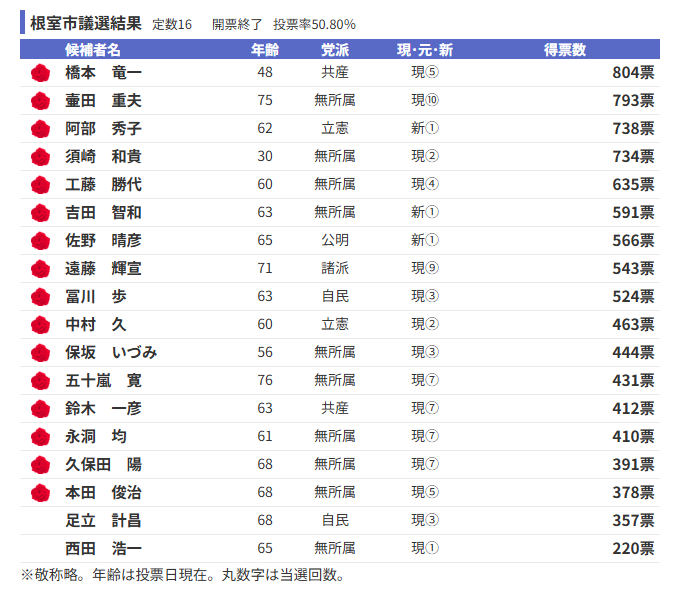This screenshot has height=591, width=675.
Task: Click the 得票数 column header
Action: (565, 50)
